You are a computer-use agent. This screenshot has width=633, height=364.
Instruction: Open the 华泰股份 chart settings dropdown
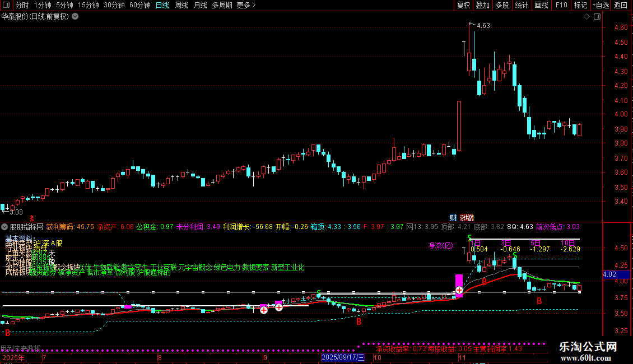75,17
